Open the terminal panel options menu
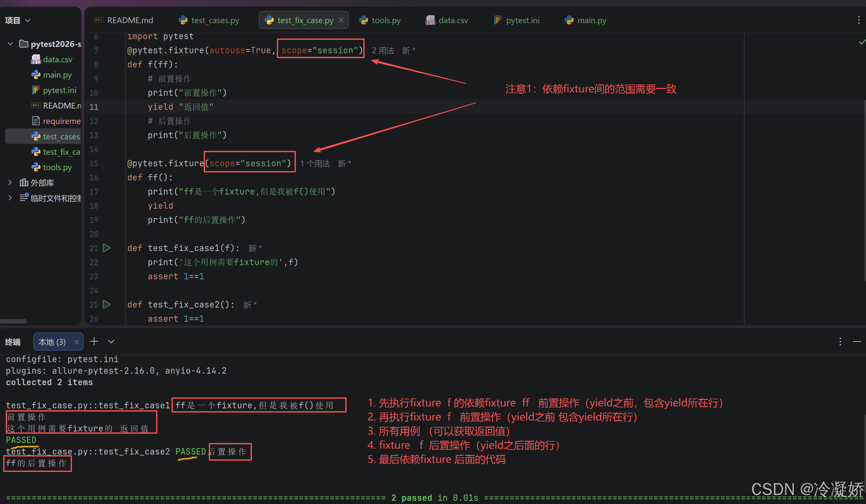 coord(840,341)
